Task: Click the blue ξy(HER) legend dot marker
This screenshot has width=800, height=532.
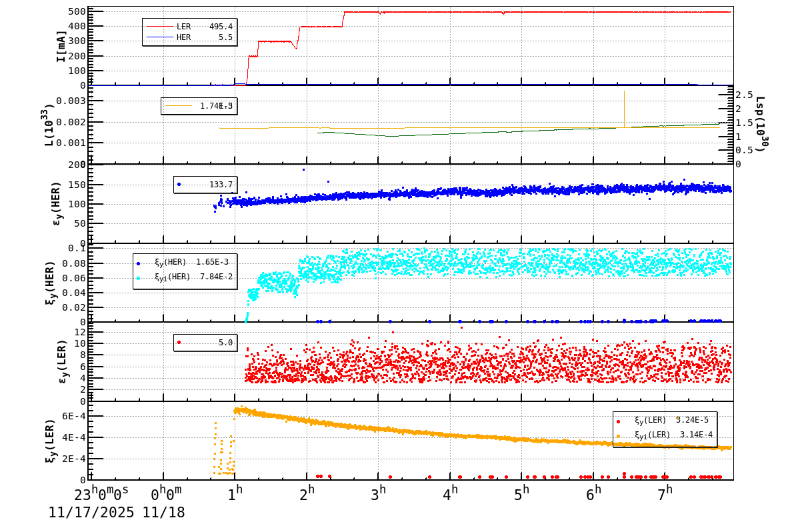Action: [138, 263]
